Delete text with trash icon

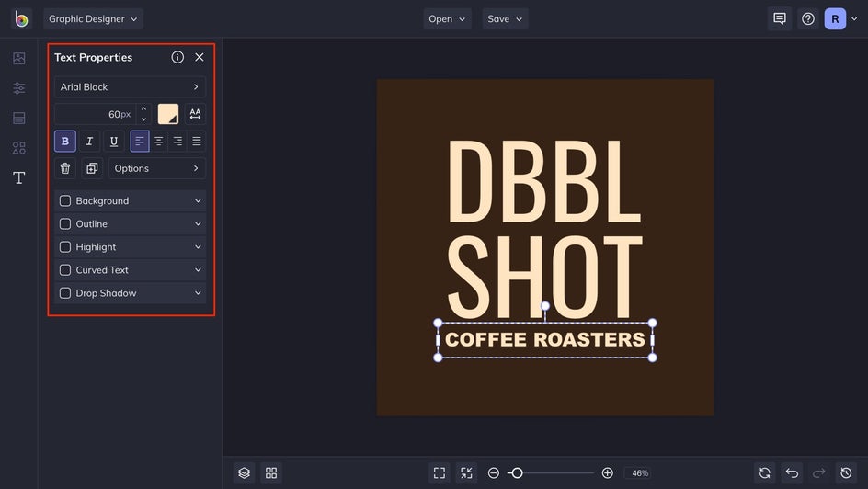pyautogui.click(x=64, y=168)
